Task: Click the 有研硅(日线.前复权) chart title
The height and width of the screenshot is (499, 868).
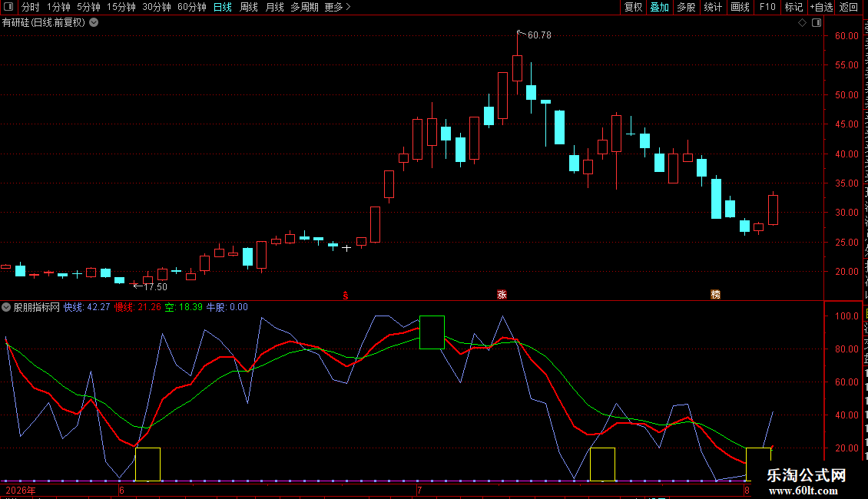Action: [x=44, y=23]
